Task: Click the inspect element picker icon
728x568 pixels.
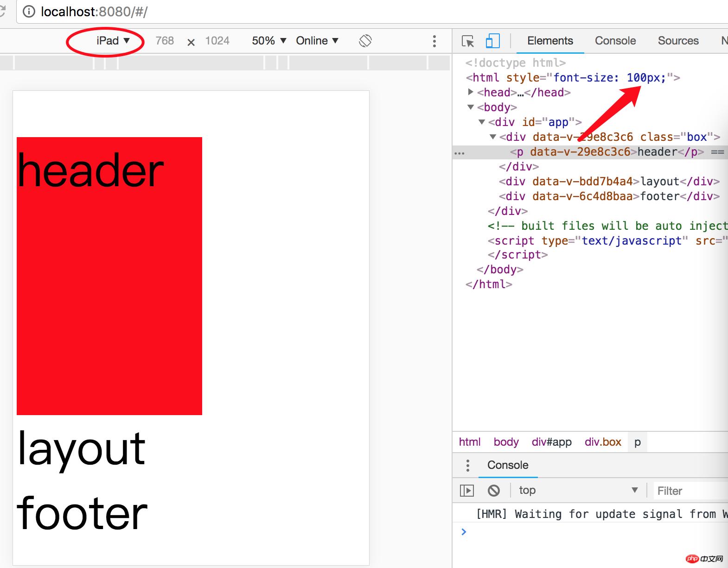Action: pos(468,41)
